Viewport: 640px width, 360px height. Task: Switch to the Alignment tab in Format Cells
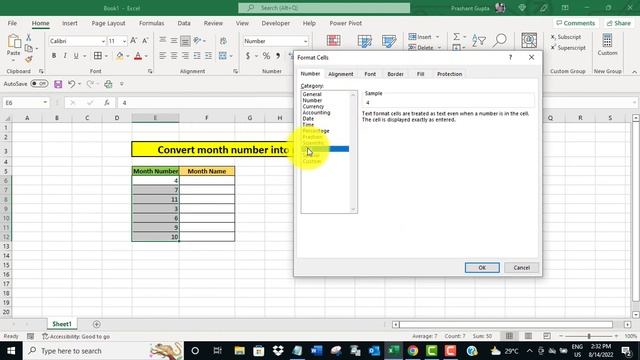pyautogui.click(x=340, y=74)
